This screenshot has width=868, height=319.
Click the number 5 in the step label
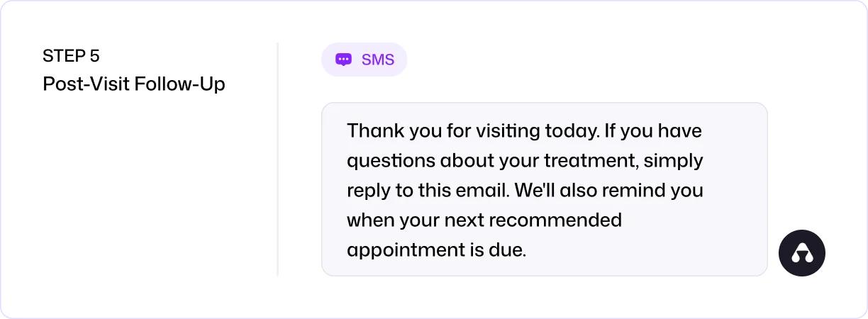click(95, 56)
